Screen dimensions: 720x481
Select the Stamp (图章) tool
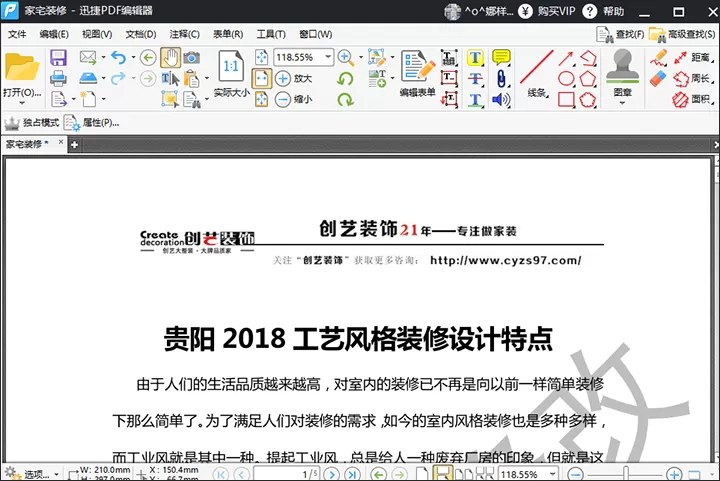click(x=622, y=78)
